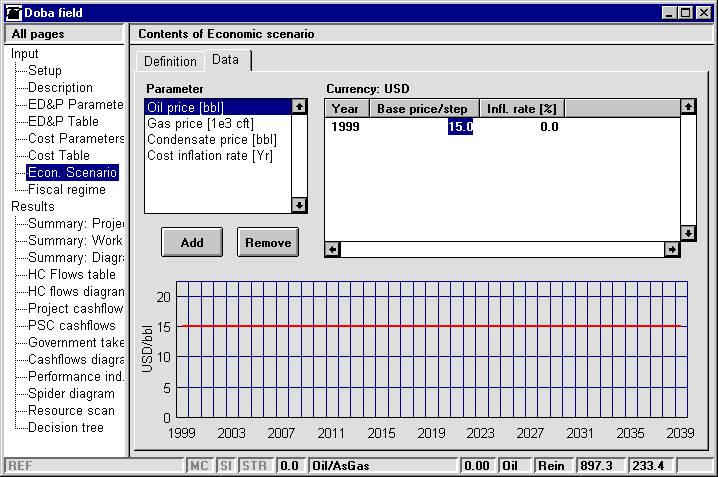
Task: Click the 0.0 inflation rate cell
Action: 549,127
